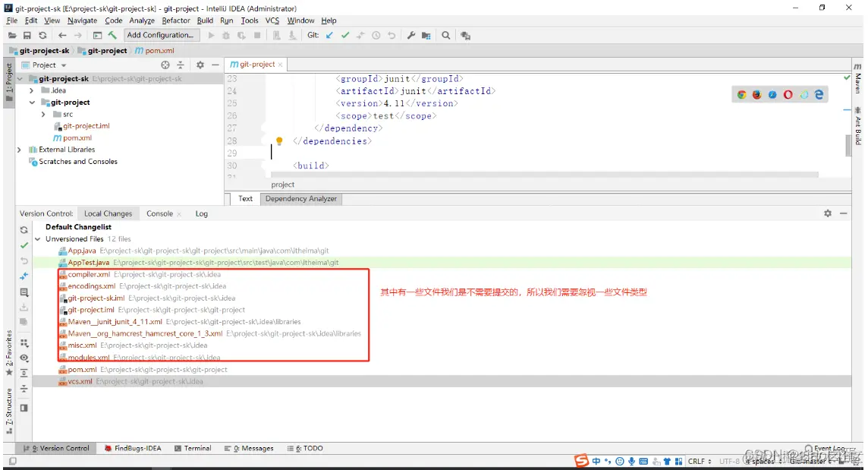Click Add Configuration button
Screen dimensions: 868x470
point(161,35)
